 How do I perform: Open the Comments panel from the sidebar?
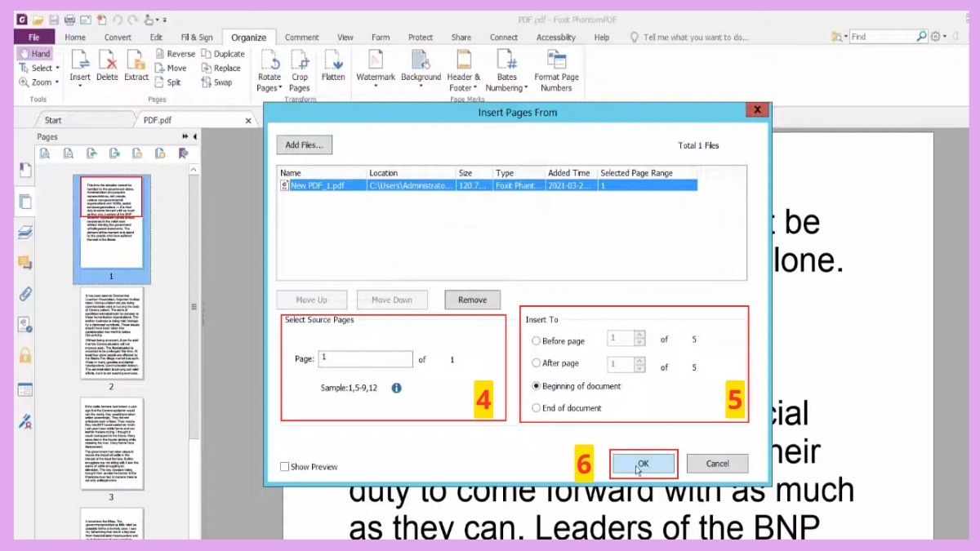point(25,263)
